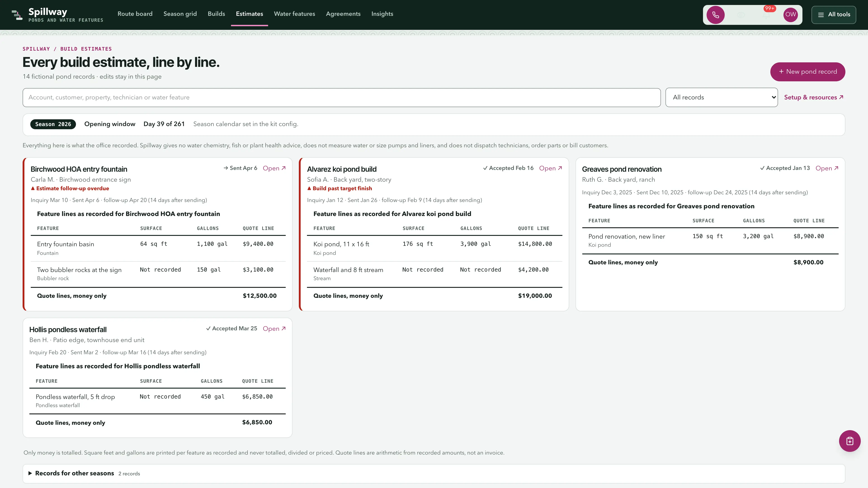This screenshot has width=868, height=488.
Task: Select Pondless waterfall, 5 ft drop row
Action: 157,401
